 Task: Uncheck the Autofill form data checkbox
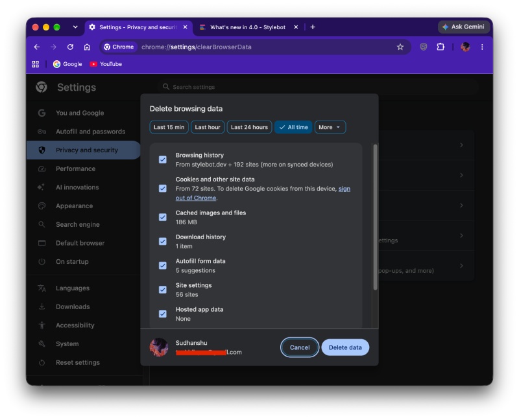coord(163,266)
